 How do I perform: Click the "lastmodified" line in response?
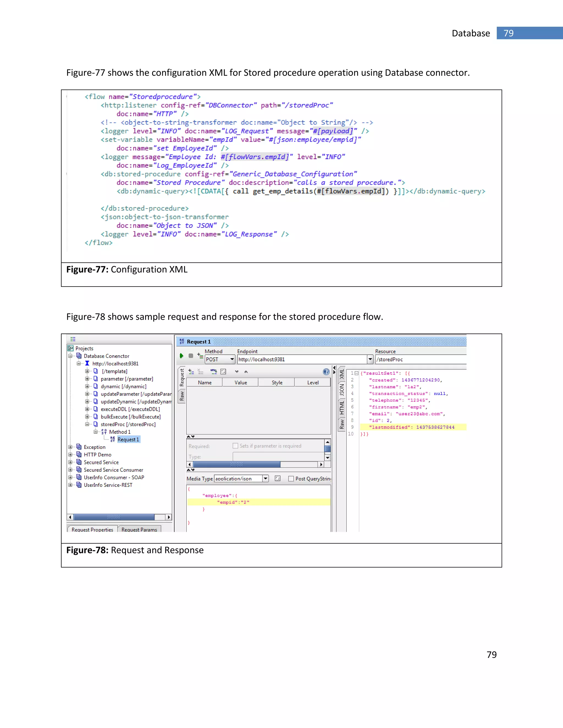pyautogui.click(x=413, y=427)
